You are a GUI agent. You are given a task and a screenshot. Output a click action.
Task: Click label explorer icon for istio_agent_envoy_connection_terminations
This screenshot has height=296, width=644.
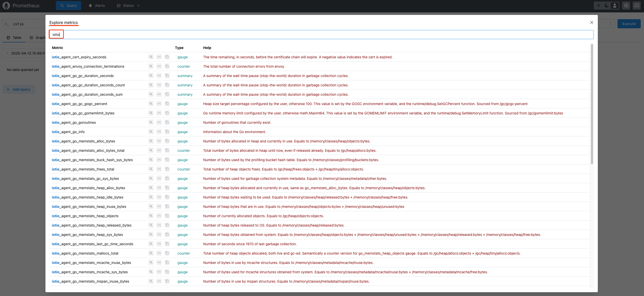(159, 66)
